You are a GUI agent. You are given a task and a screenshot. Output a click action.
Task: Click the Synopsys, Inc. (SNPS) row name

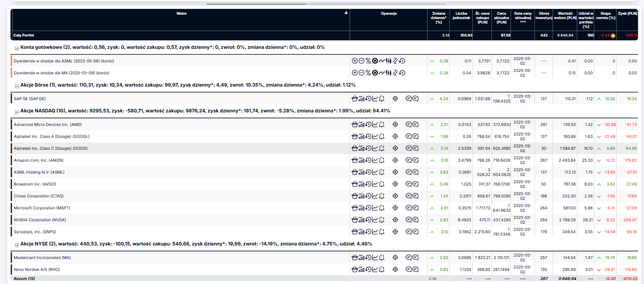(x=35, y=232)
